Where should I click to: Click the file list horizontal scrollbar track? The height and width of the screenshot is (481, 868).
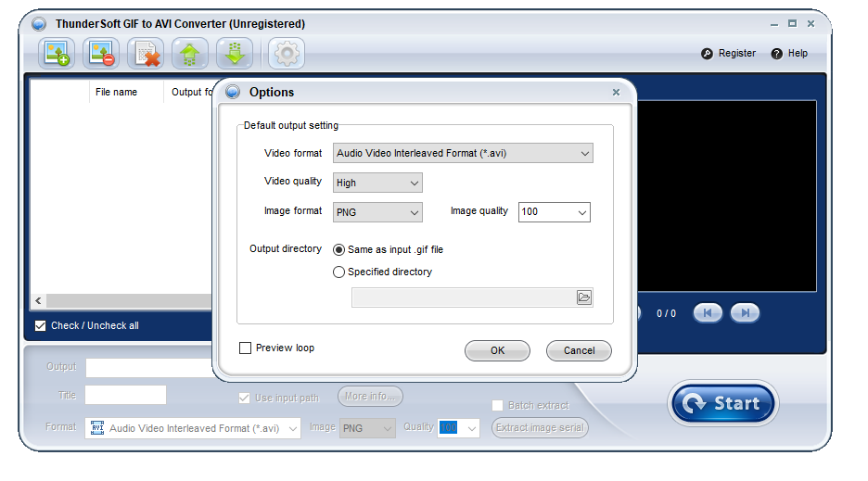tap(128, 300)
